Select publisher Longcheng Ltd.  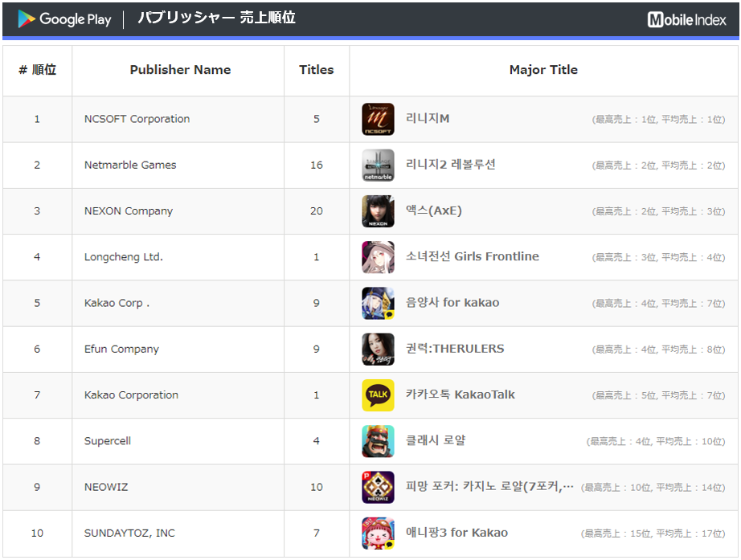tap(124, 257)
